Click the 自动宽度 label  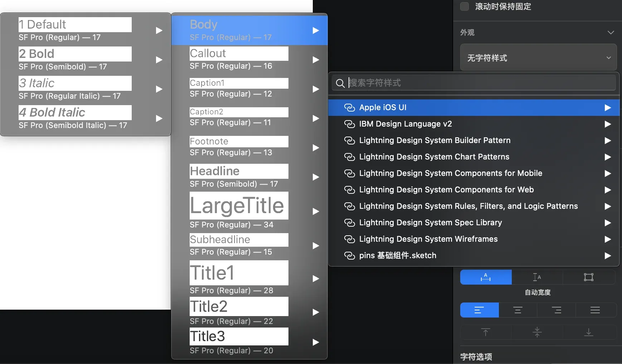[538, 292]
